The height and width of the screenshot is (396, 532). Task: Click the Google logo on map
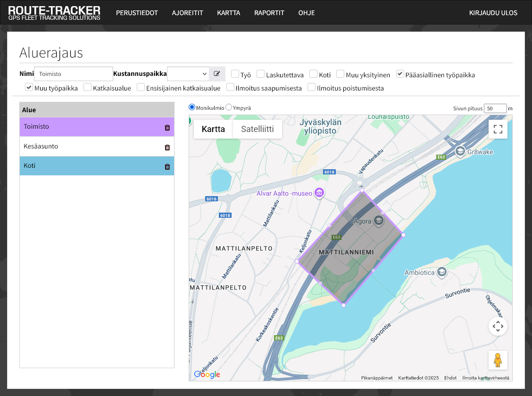[x=207, y=374]
